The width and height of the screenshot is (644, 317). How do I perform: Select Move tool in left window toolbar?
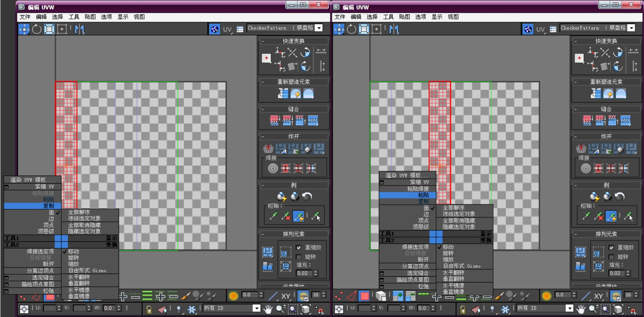(24, 29)
